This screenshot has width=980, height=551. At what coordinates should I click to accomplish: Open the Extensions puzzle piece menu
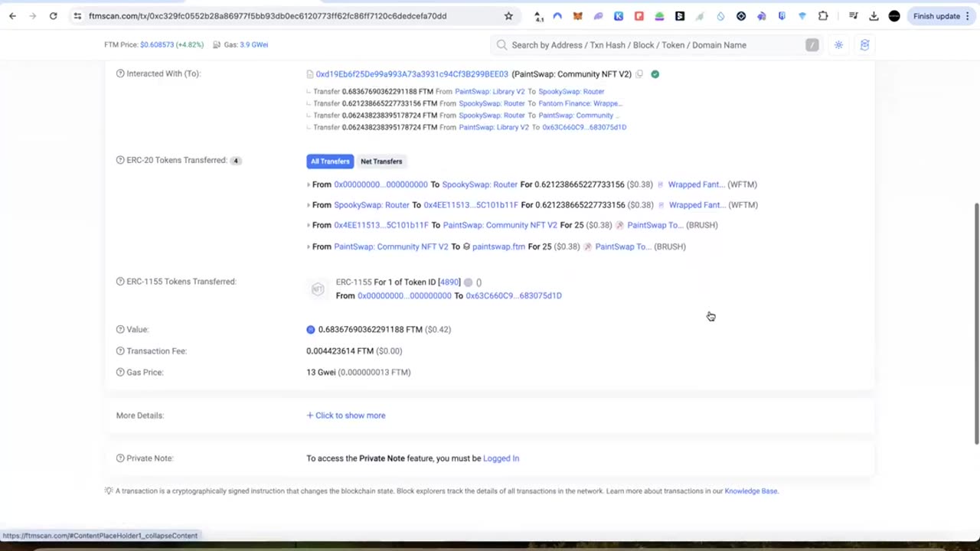point(823,16)
